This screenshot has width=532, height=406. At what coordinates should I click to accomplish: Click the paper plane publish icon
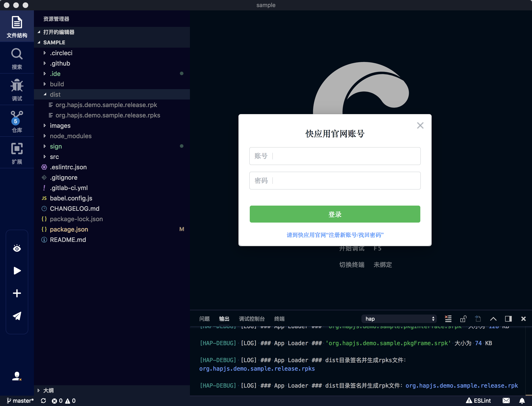17,316
